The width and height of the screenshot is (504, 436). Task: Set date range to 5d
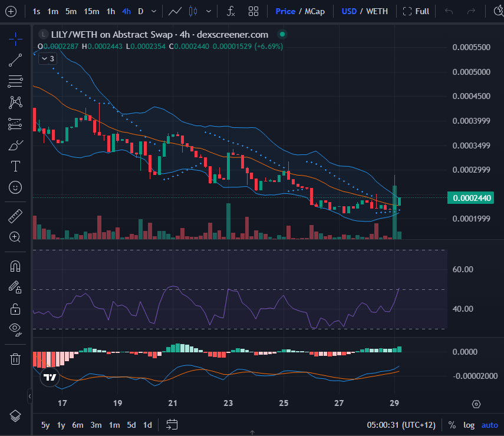point(131,425)
